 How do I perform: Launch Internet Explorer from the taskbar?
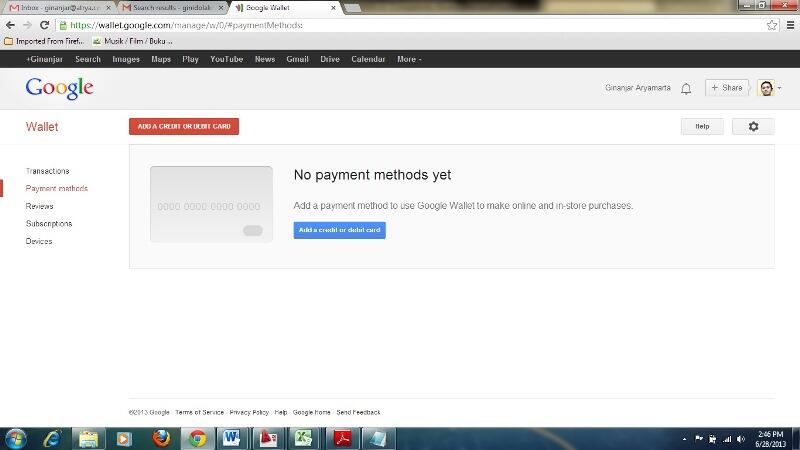[51, 438]
